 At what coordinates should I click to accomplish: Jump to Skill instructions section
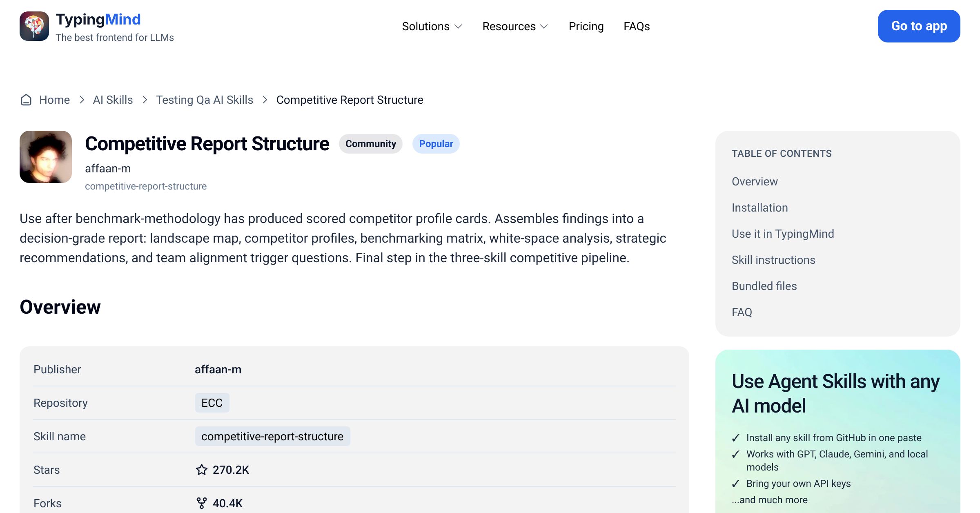773,260
